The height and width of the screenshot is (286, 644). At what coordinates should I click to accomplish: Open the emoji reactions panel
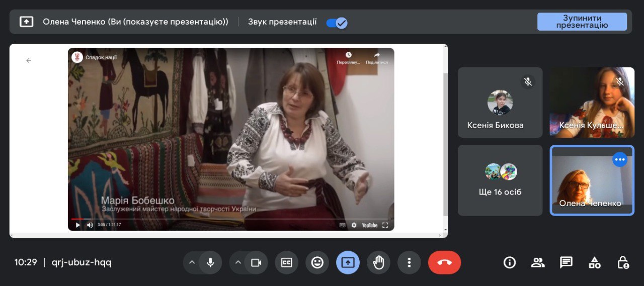(317, 262)
